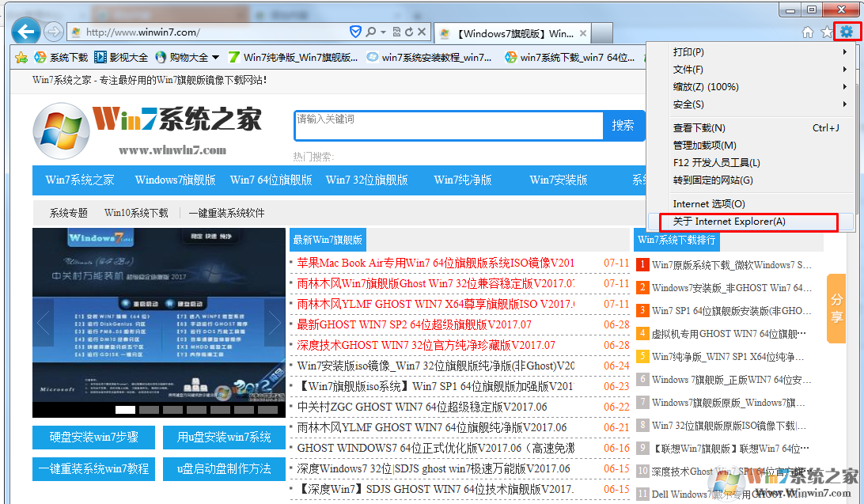This screenshot has height=504, width=864.
Task: Click the Forward navigation arrow
Action: click(x=53, y=32)
